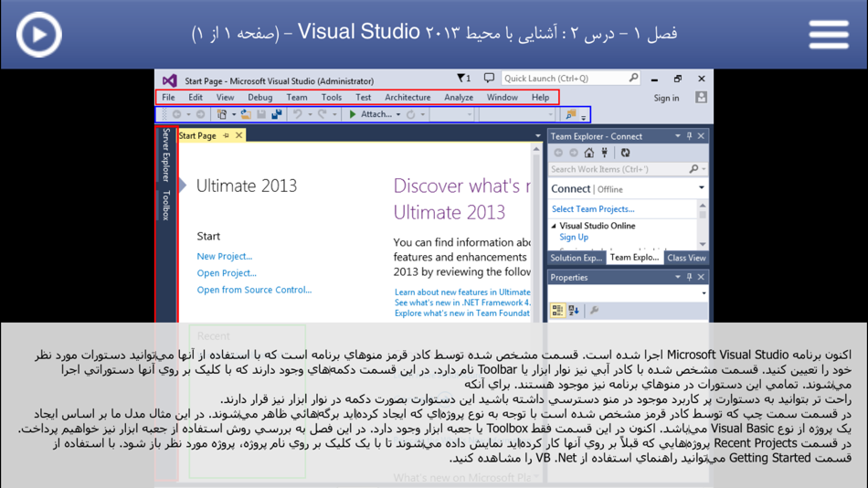Click the New Project... link
Screen dimensions: 868x488
(x=224, y=257)
